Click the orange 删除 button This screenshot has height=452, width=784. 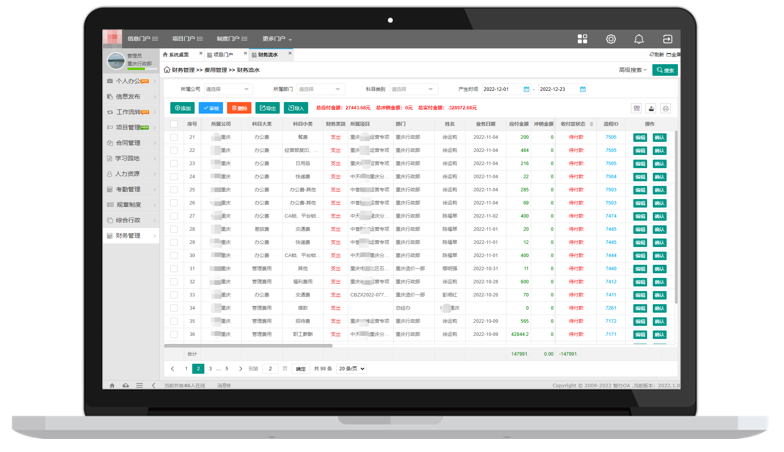click(239, 108)
